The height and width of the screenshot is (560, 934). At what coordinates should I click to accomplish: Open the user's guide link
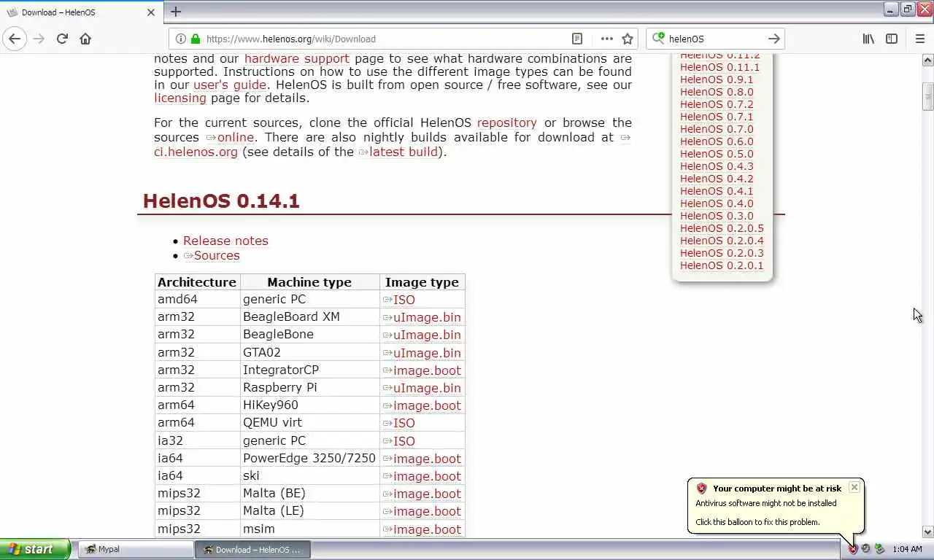point(230,85)
